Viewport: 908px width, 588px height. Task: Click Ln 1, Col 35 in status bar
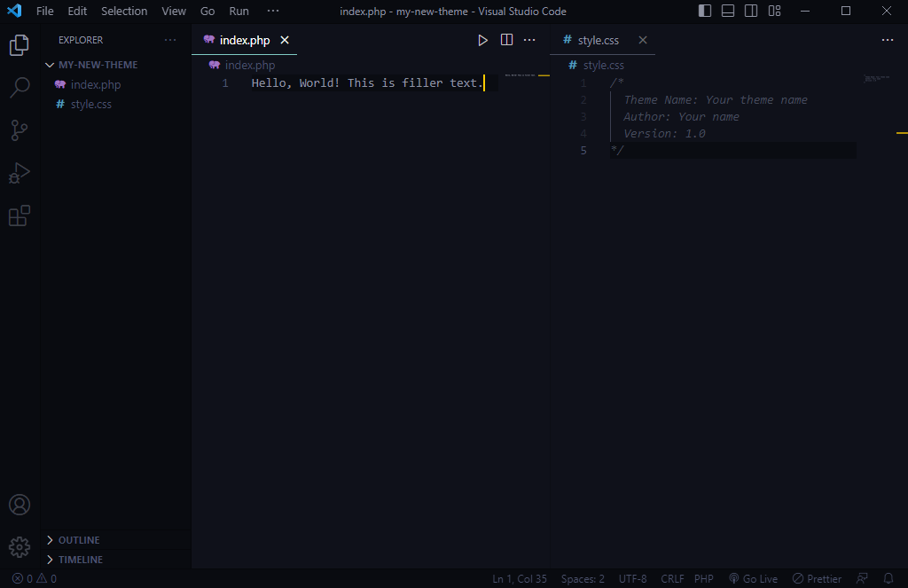[520, 579]
